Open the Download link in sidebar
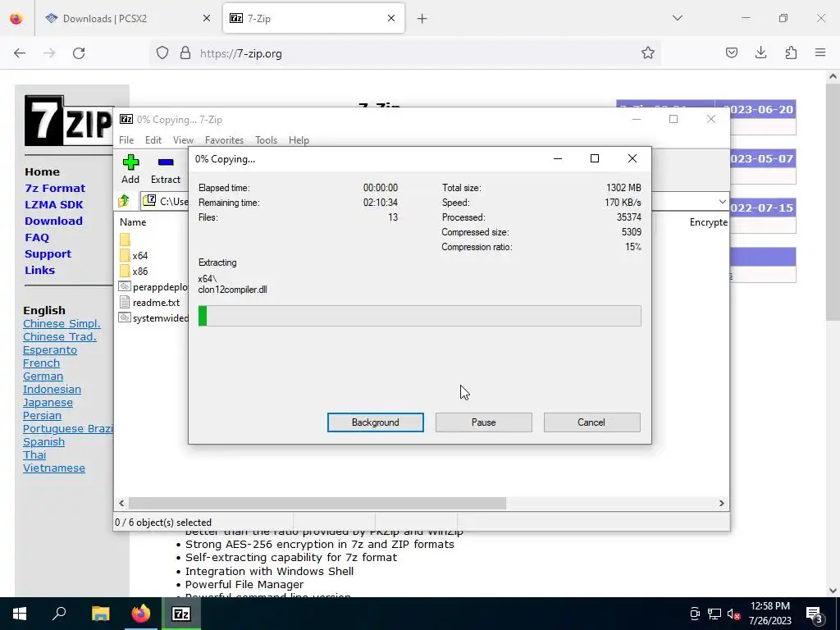The width and height of the screenshot is (840, 630). [x=53, y=221]
